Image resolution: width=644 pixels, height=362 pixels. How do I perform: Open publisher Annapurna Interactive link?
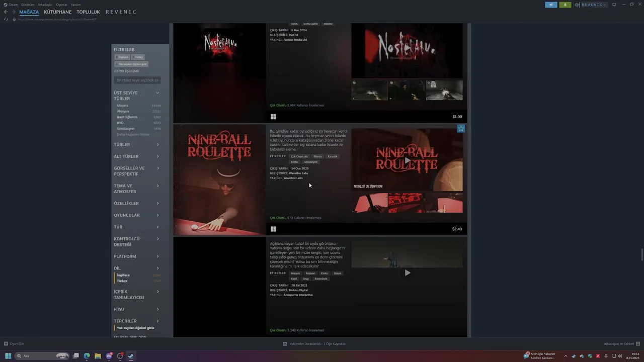pos(298,295)
